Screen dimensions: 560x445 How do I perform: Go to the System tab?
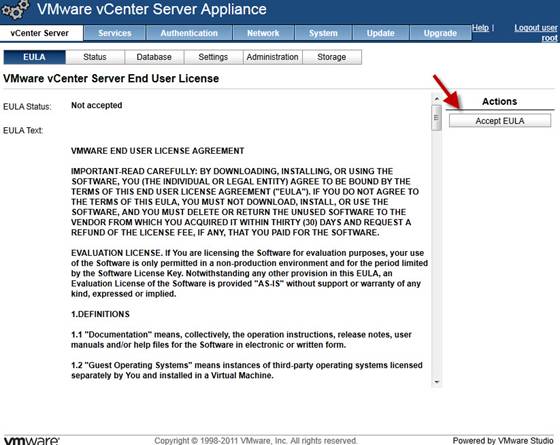323,33
